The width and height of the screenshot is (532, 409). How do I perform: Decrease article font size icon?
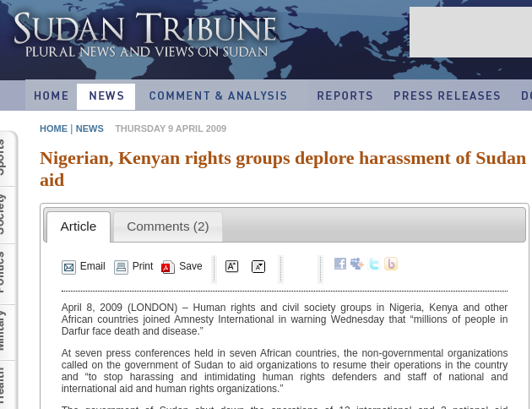click(258, 266)
